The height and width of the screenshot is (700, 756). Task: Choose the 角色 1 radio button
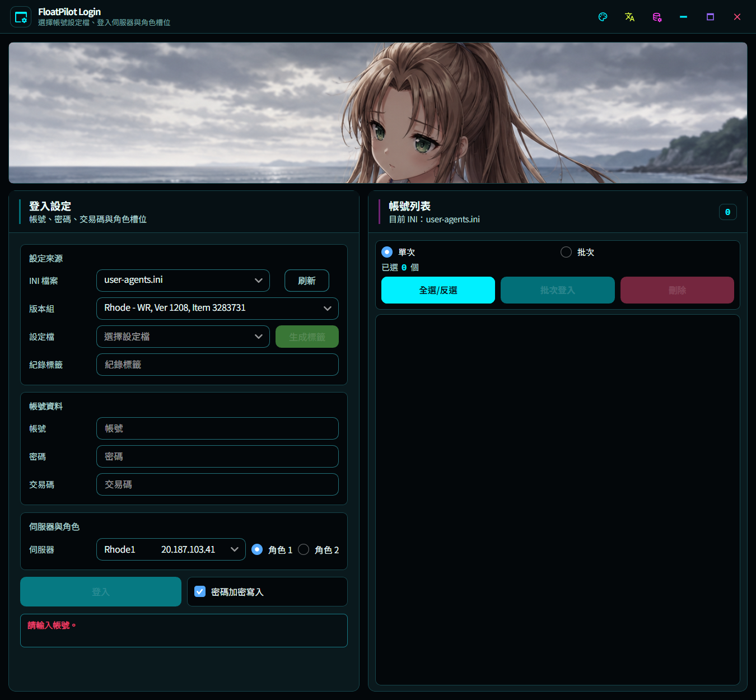point(257,549)
